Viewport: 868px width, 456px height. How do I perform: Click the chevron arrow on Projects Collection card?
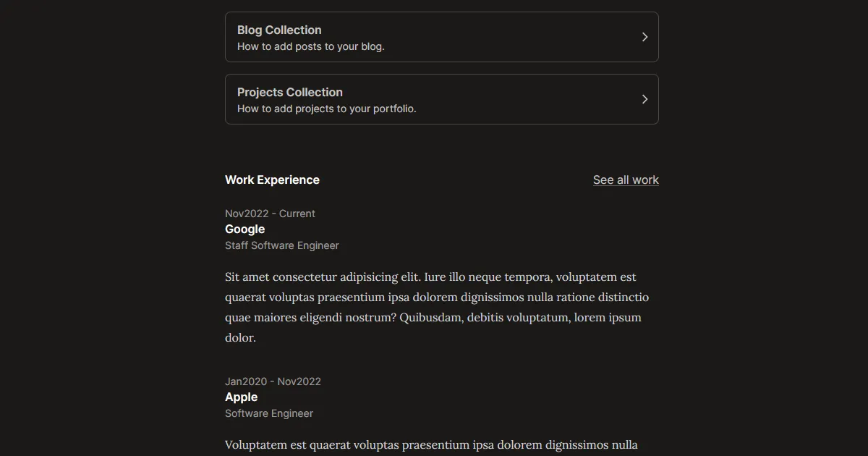[x=644, y=99]
